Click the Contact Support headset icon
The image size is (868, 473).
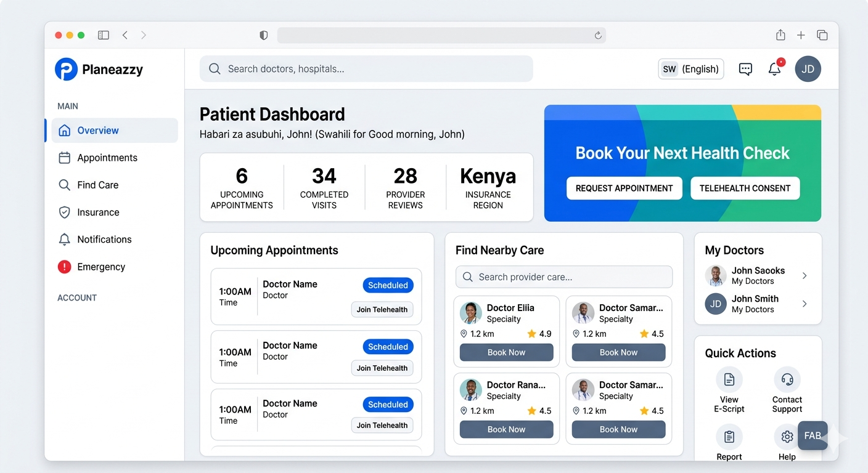[x=787, y=379]
